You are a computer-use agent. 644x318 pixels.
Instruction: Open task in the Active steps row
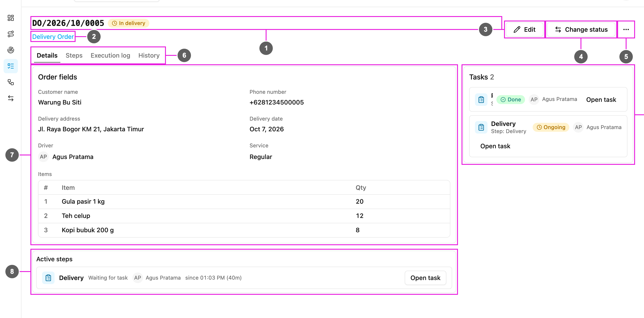pos(425,278)
